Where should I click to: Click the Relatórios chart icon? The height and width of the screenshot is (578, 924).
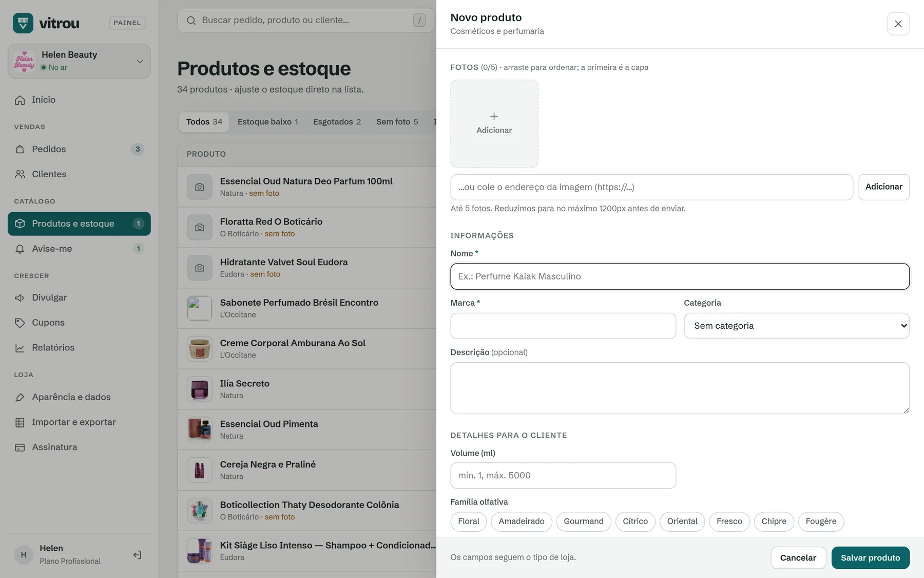20,348
